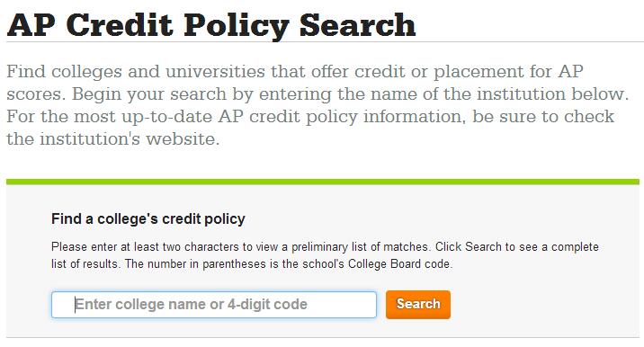This screenshot has width=644, height=347.
Task: Click the green divider bar above the form
Action: (x=323, y=182)
